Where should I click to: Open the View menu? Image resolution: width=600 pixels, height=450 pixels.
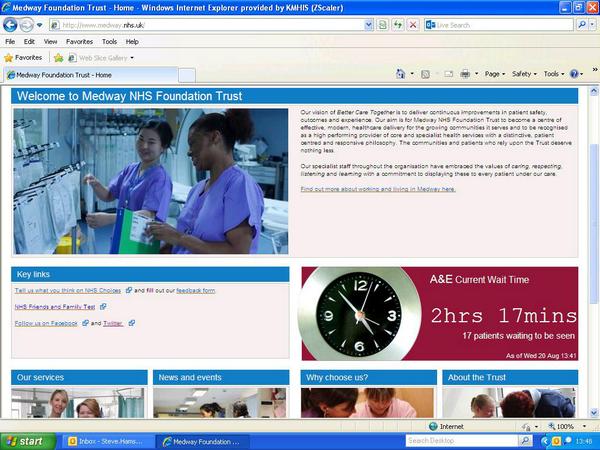(x=50, y=42)
